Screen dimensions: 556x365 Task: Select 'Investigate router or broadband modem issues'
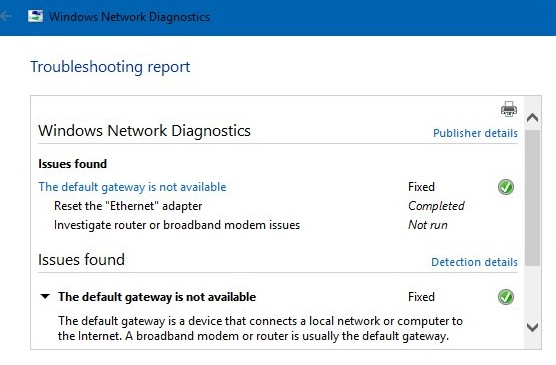click(177, 225)
